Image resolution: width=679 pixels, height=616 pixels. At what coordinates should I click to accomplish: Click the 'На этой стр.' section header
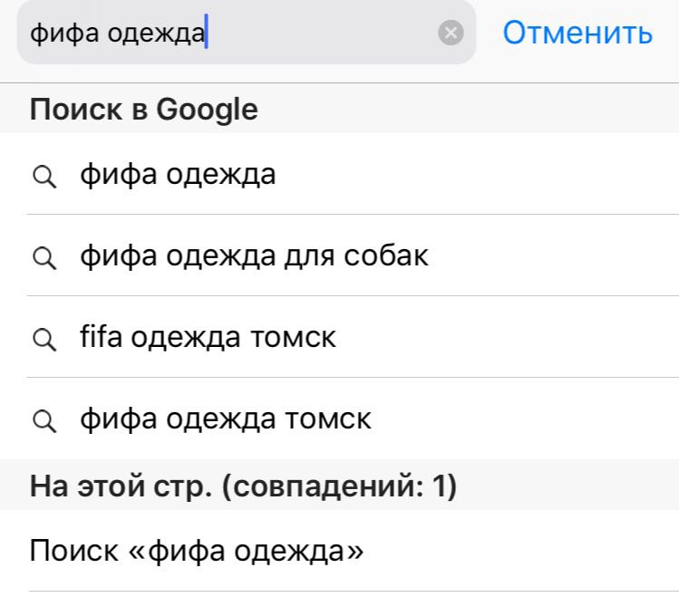pos(121,486)
